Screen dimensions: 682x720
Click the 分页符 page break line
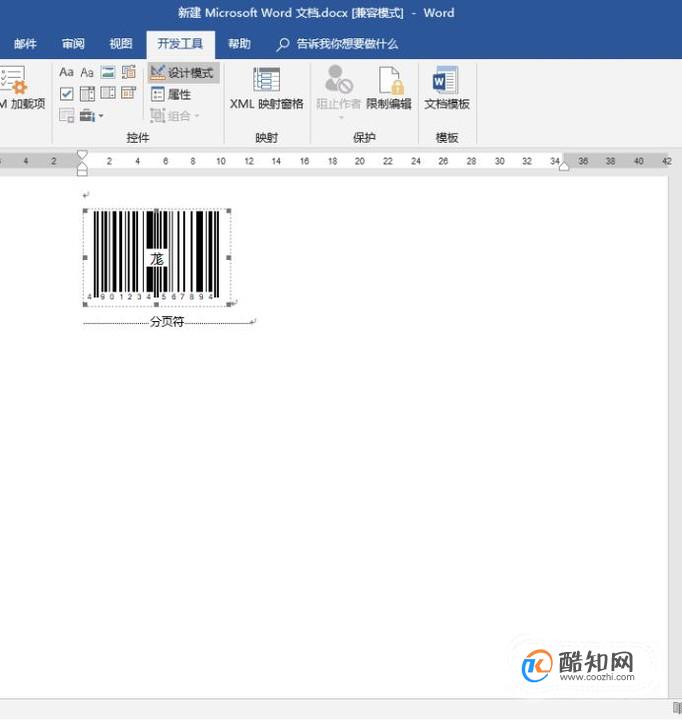tap(167, 322)
